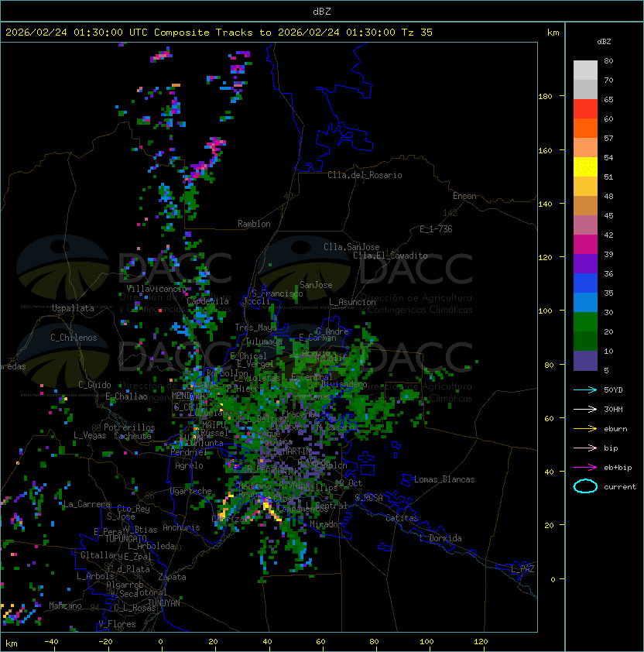This screenshot has width=644, height=652.
Task: Click the white 30HM arrow in legend
Action: tap(585, 409)
